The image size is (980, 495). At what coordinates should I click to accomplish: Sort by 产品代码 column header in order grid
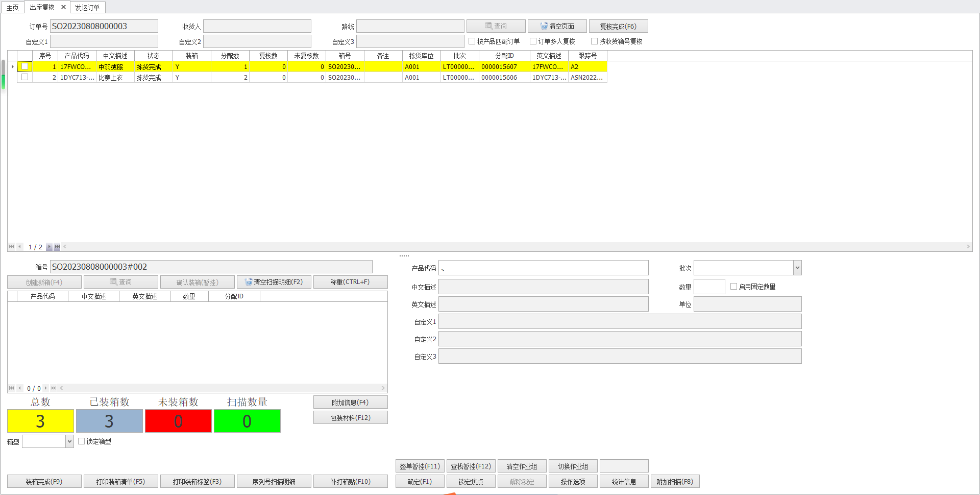point(77,56)
